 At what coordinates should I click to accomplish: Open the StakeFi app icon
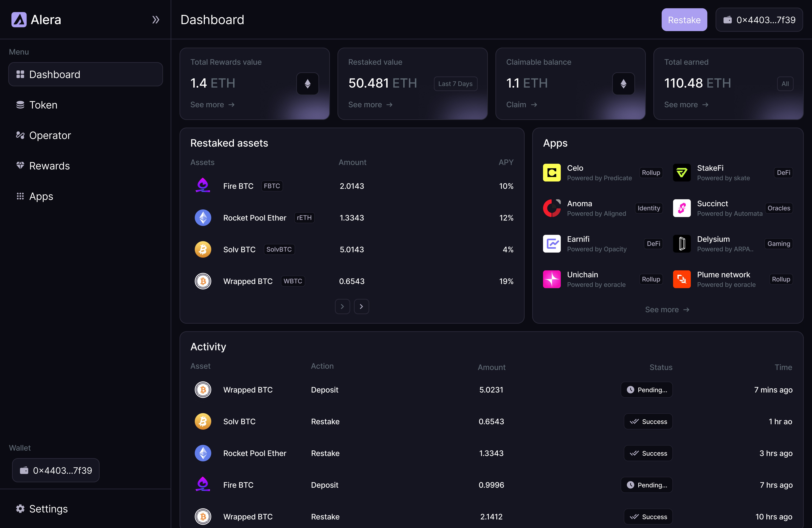click(x=682, y=173)
